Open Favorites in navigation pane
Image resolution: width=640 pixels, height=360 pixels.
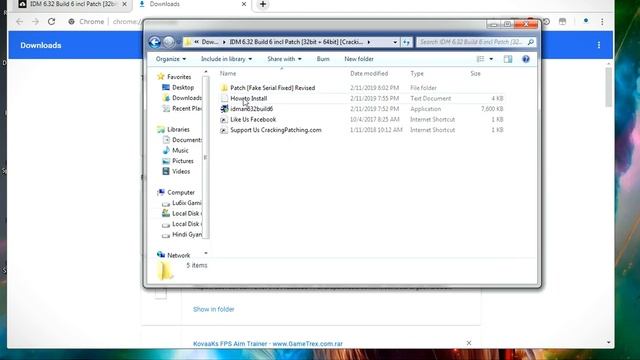click(179, 77)
